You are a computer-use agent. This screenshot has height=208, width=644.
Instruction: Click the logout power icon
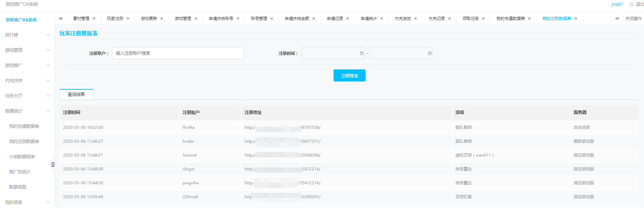[x=631, y=4]
